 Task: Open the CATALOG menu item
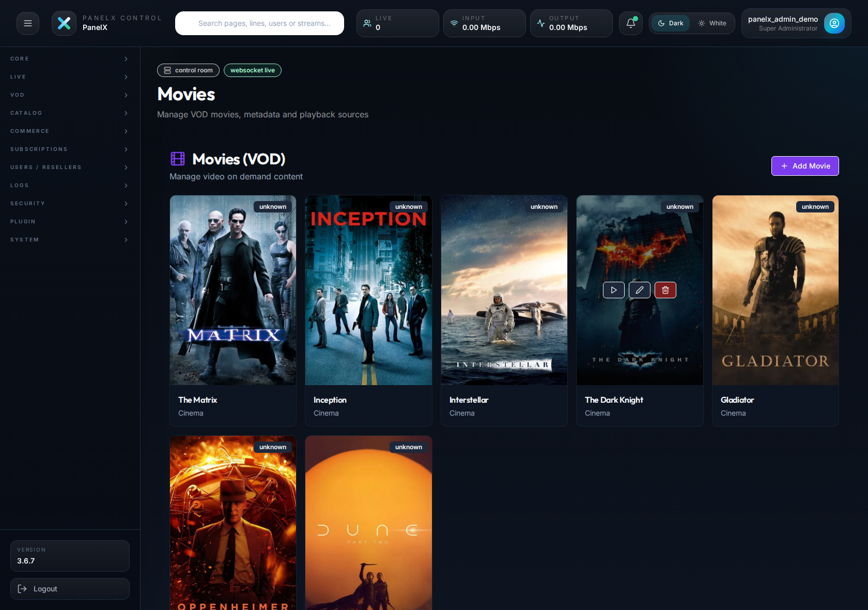[70, 113]
